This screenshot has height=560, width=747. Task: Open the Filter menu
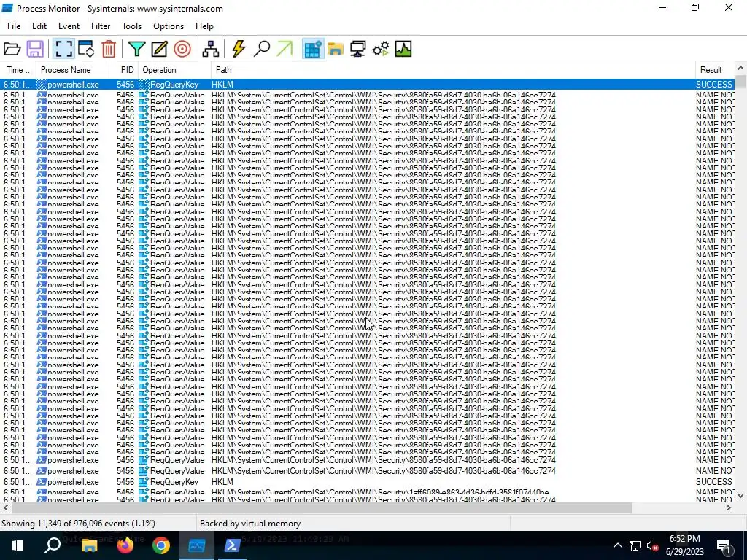point(101,26)
